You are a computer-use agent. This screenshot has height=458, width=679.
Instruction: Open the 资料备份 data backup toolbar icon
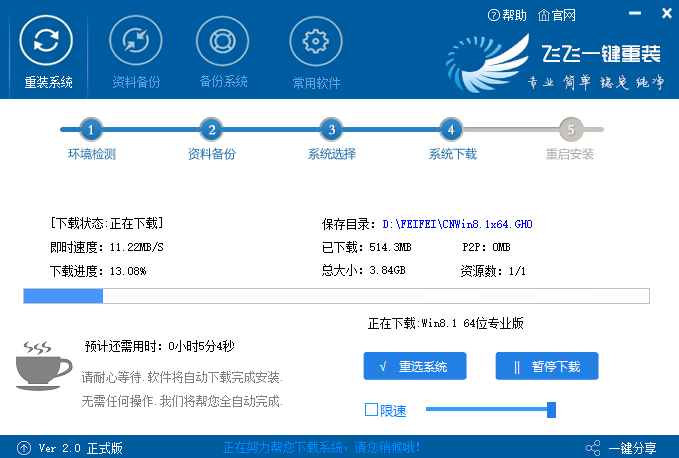pyautogui.click(x=135, y=41)
